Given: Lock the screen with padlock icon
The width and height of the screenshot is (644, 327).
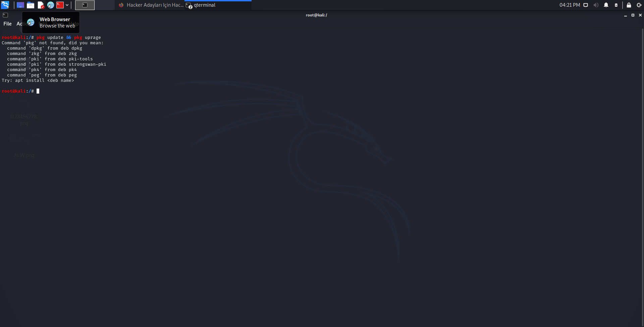Looking at the screenshot, I should pyautogui.click(x=629, y=5).
